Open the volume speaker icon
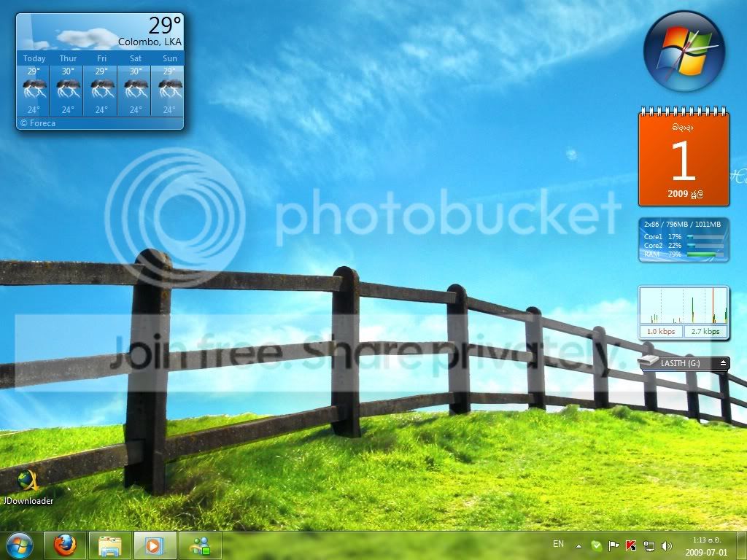The width and height of the screenshot is (747, 560). tap(667, 545)
